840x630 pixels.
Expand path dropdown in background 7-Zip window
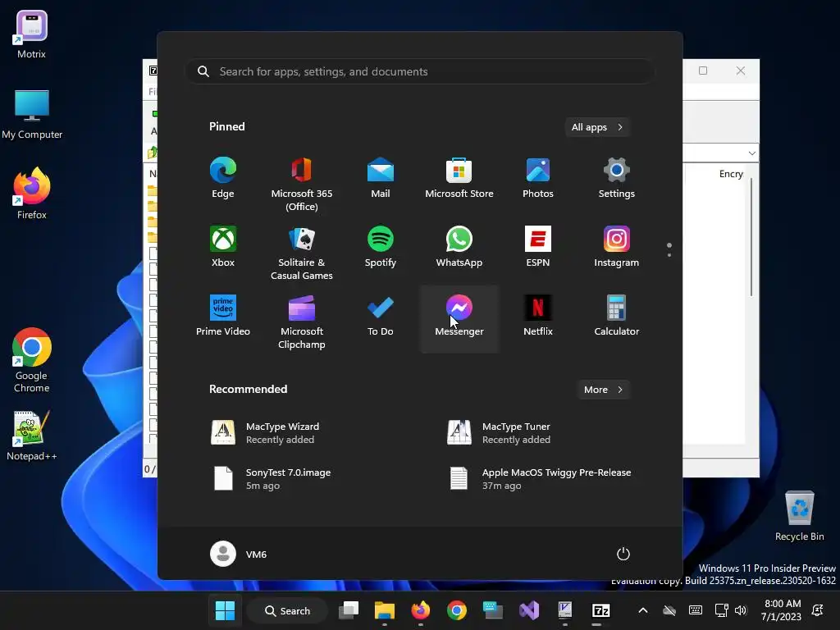[x=751, y=153]
